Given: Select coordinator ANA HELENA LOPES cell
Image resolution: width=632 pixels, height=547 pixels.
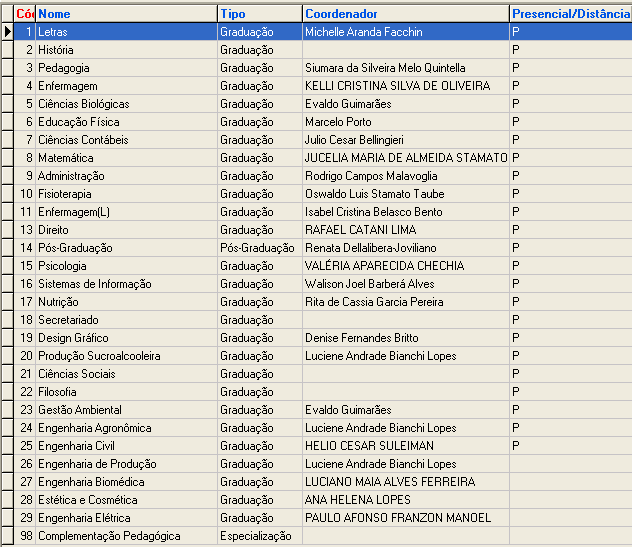Looking at the screenshot, I should (x=405, y=500).
